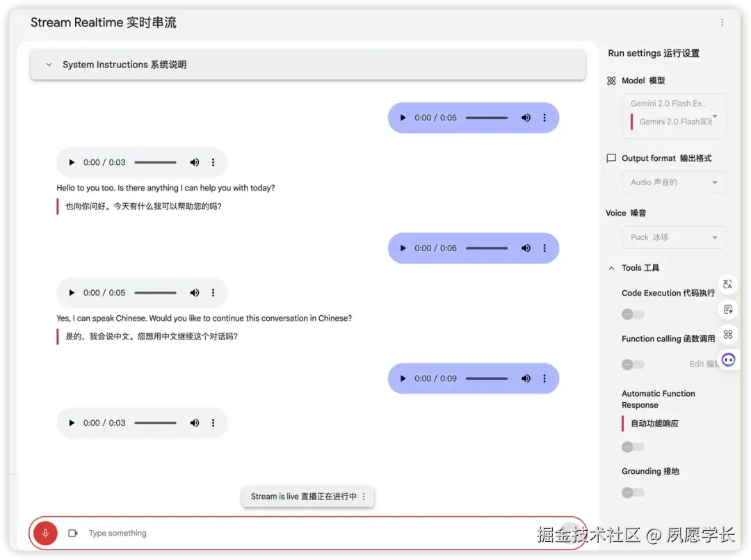Open the translate floating icon on right edge
The height and width of the screenshot is (560, 751).
coord(727,284)
